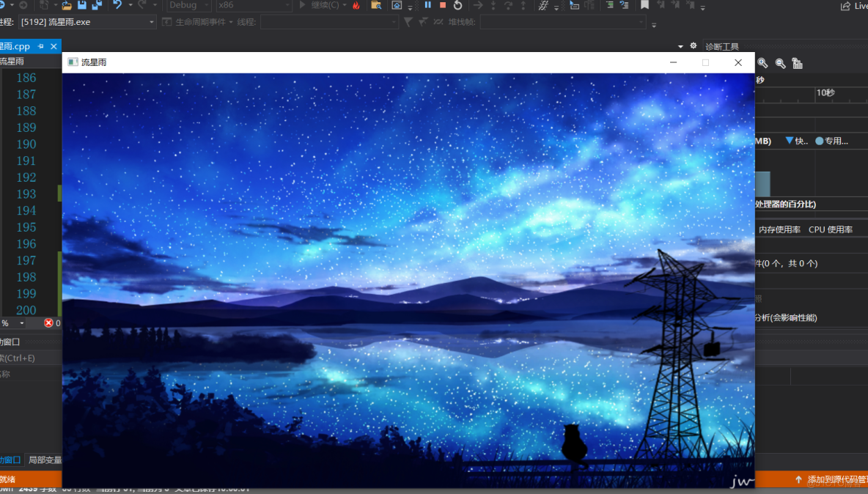Click the 流星雨 window title bar
This screenshot has width=868, height=494.
click(x=408, y=62)
